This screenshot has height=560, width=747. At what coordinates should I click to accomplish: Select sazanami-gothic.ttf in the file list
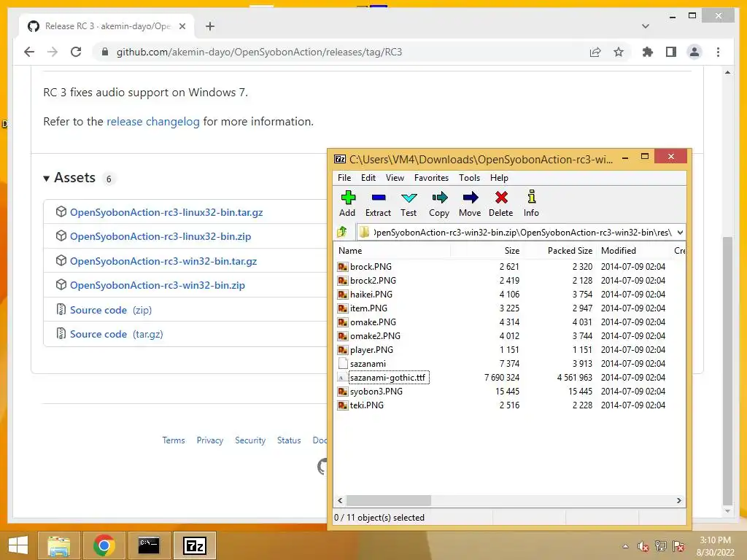tap(387, 378)
